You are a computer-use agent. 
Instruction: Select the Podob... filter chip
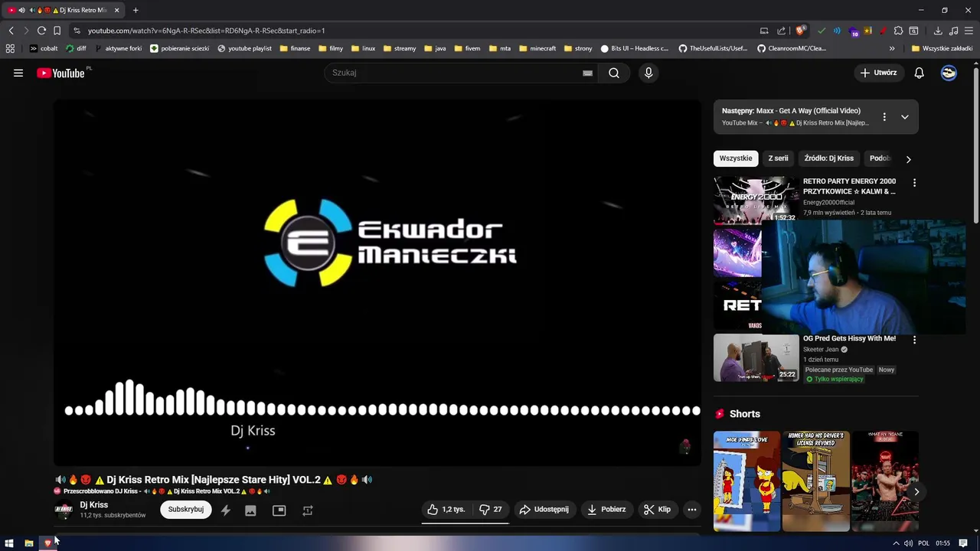coord(879,158)
